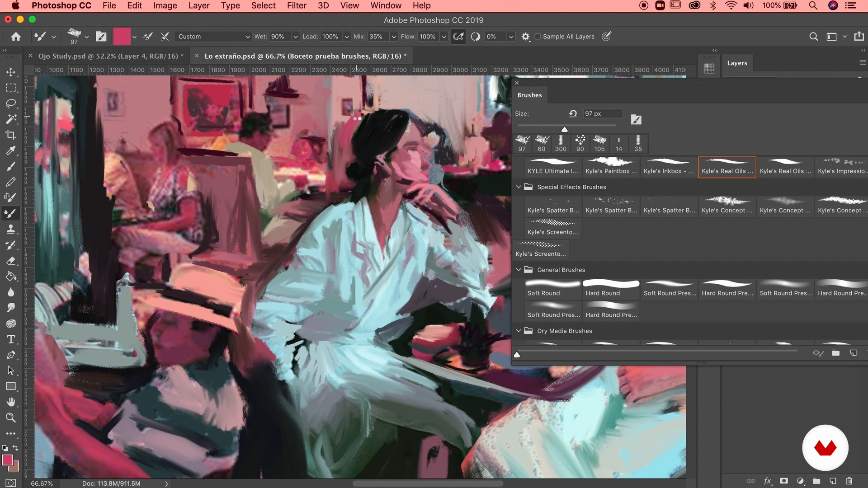Click the zoom level 66.67% field

point(42,483)
